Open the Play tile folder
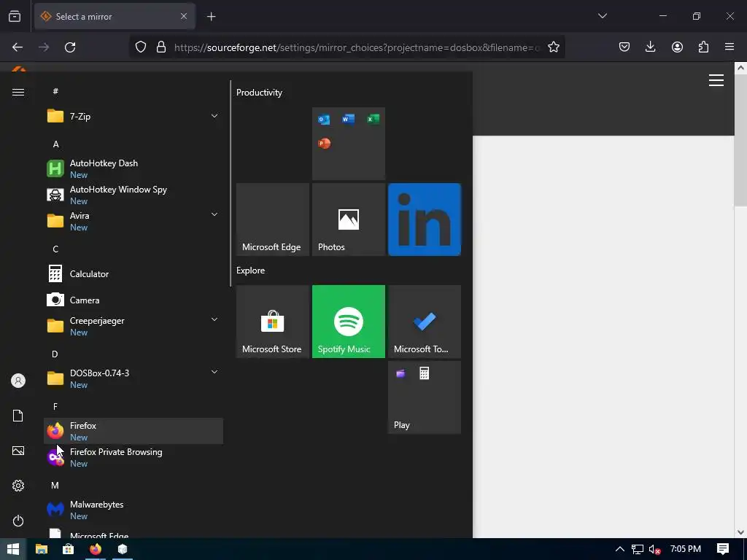Image resolution: width=747 pixels, height=560 pixels. tap(425, 397)
